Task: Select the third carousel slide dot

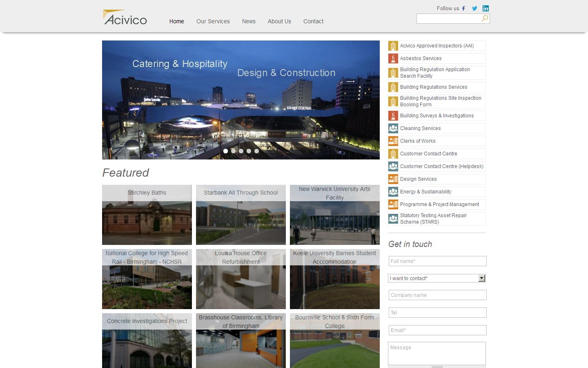Action: 241,151
